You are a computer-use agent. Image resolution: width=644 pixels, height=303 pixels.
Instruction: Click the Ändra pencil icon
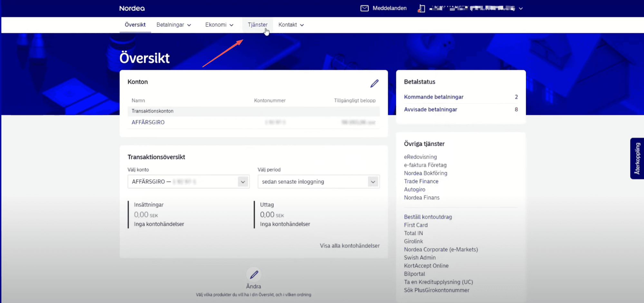254,274
